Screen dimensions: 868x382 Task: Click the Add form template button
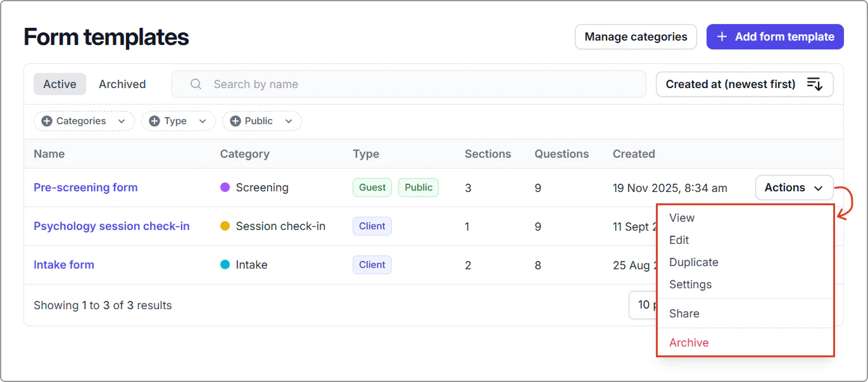pos(775,37)
